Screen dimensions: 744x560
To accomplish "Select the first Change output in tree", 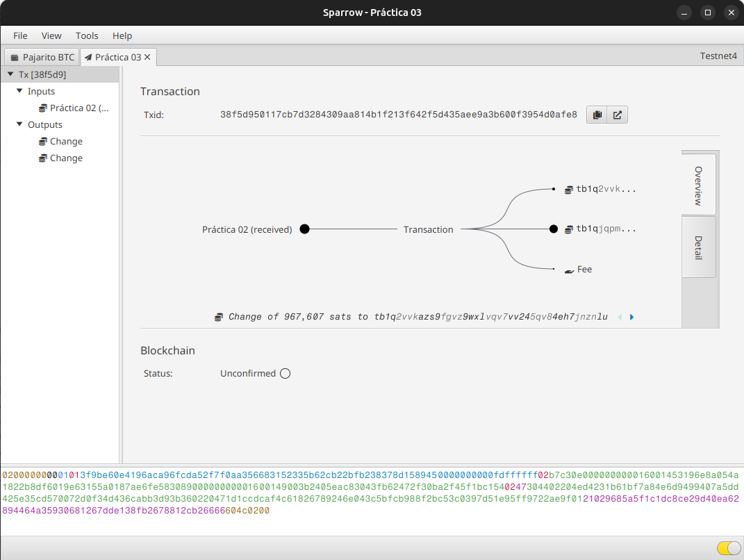I will tap(60, 142).
